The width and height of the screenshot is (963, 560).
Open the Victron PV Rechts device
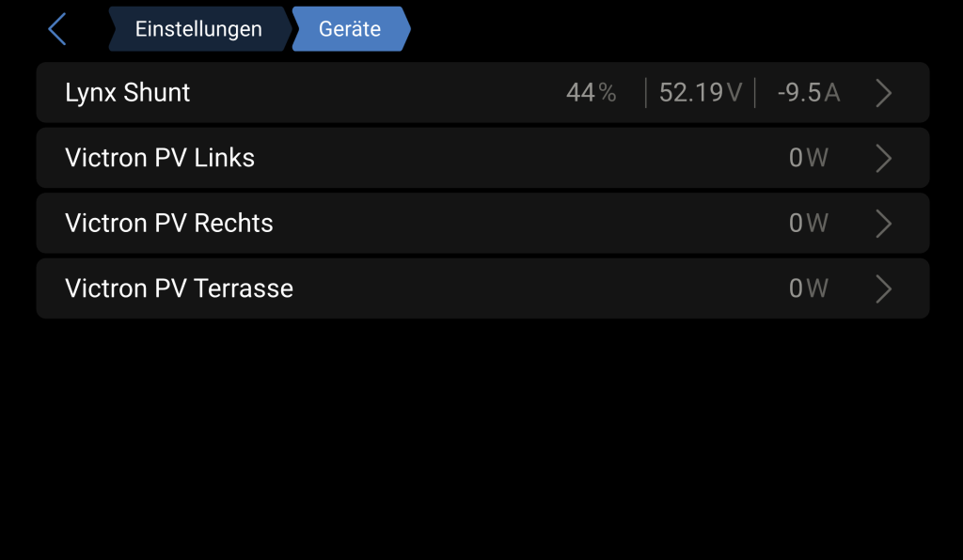coord(169,224)
